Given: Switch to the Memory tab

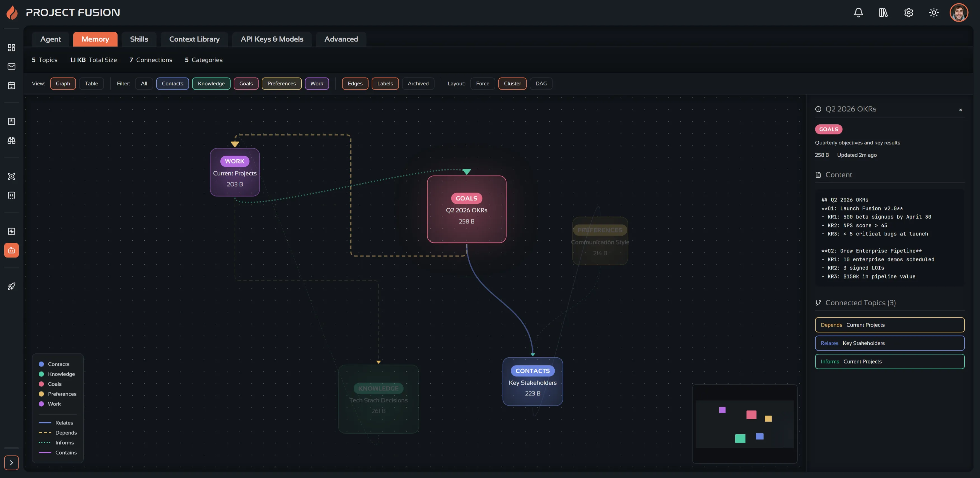Looking at the screenshot, I should [95, 39].
